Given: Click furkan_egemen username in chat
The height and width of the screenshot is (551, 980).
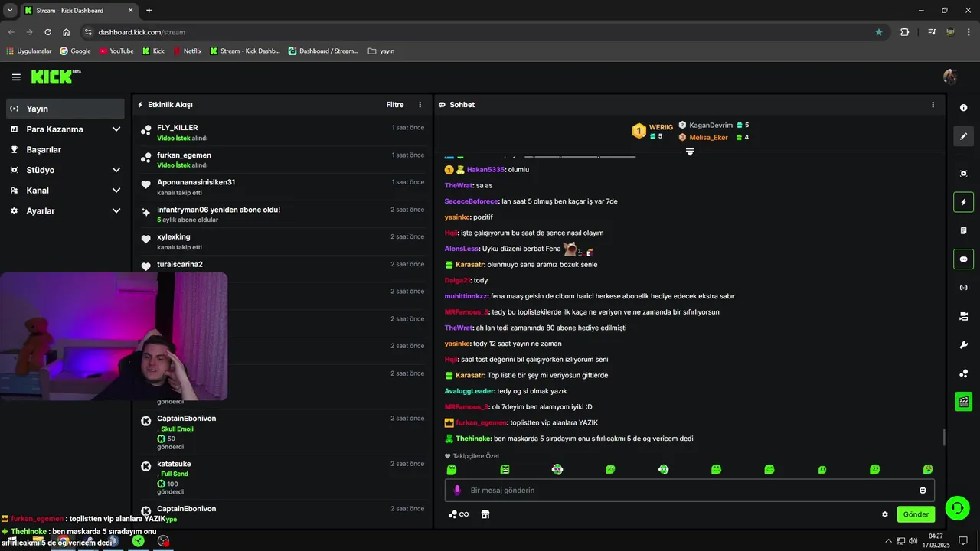Looking at the screenshot, I should 481,422.
